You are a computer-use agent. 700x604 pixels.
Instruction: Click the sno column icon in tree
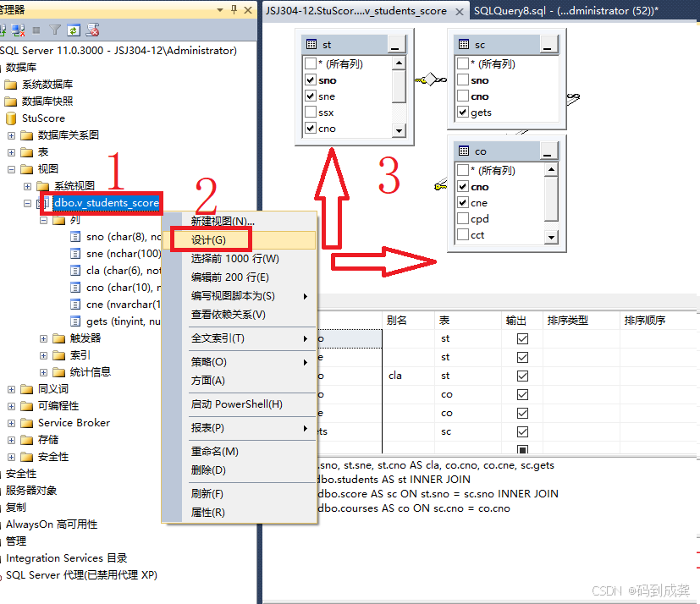click(x=75, y=237)
